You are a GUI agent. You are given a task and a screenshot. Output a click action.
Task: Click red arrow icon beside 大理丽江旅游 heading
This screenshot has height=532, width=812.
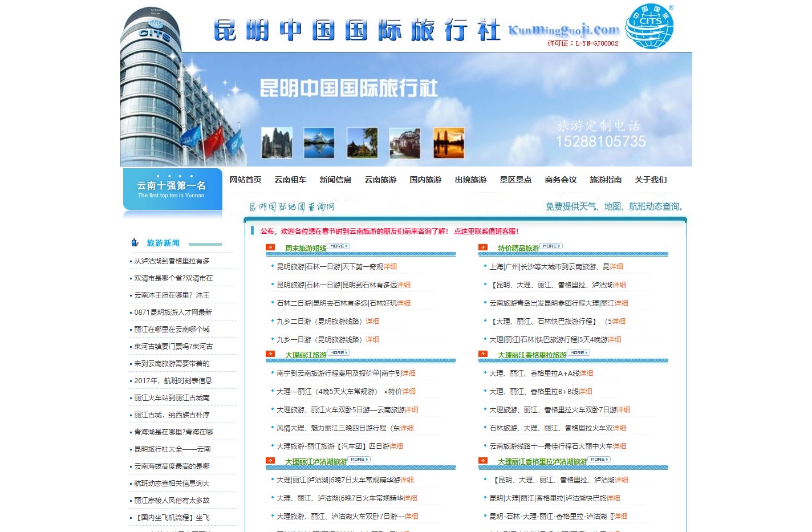(270, 354)
